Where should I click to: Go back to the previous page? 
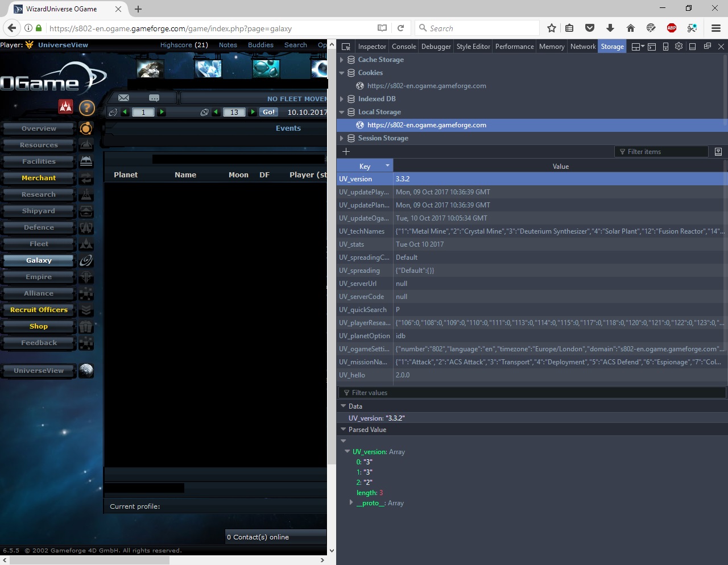pyautogui.click(x=12, y=28)
